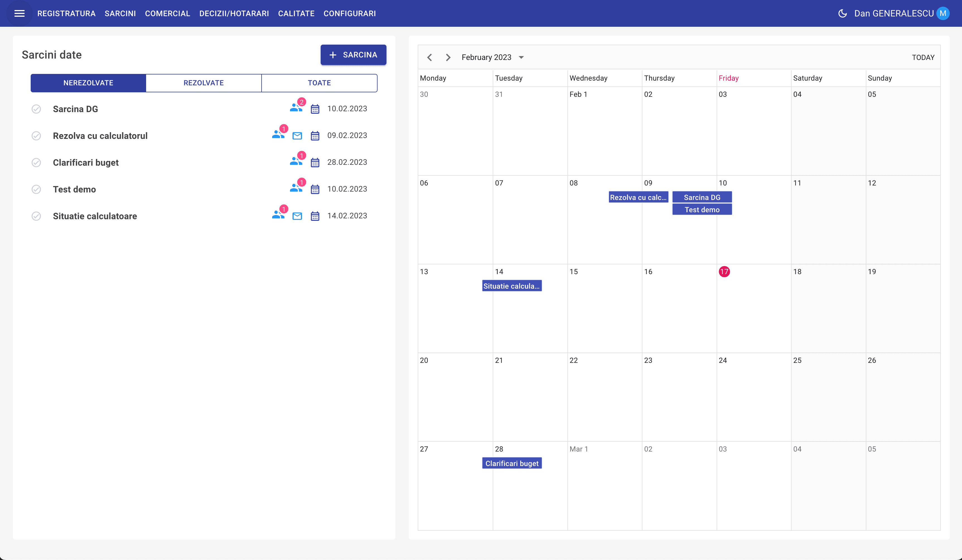Screen dimensions: 962x560
Task: Open the Clarificari buget calendar event
Action: (x=512, y=463)
